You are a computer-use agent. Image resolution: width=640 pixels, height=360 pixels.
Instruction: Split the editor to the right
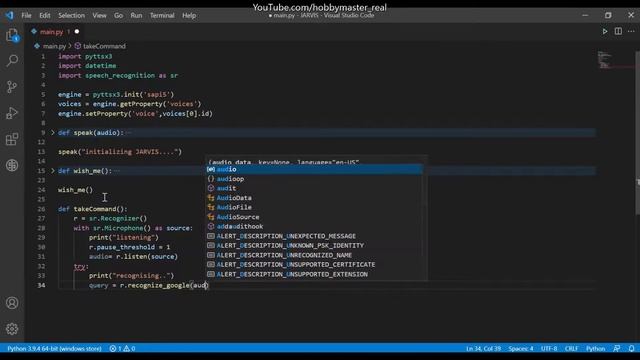point(618,31)
